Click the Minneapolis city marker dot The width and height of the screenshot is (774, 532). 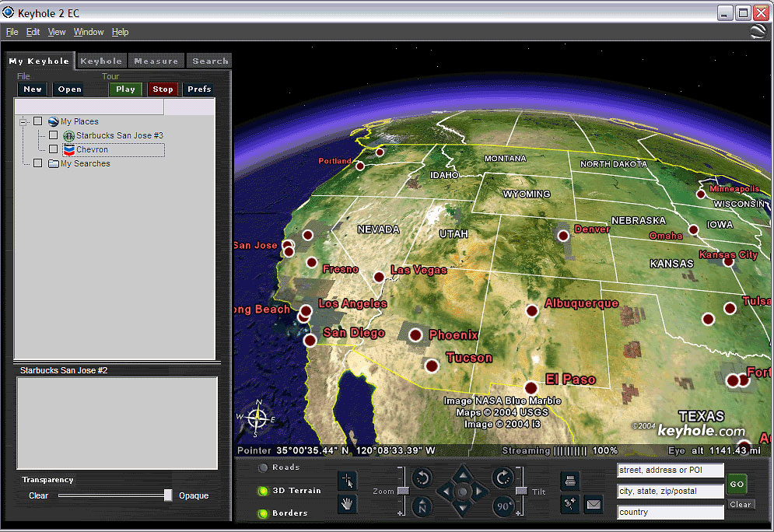(701, 194)
